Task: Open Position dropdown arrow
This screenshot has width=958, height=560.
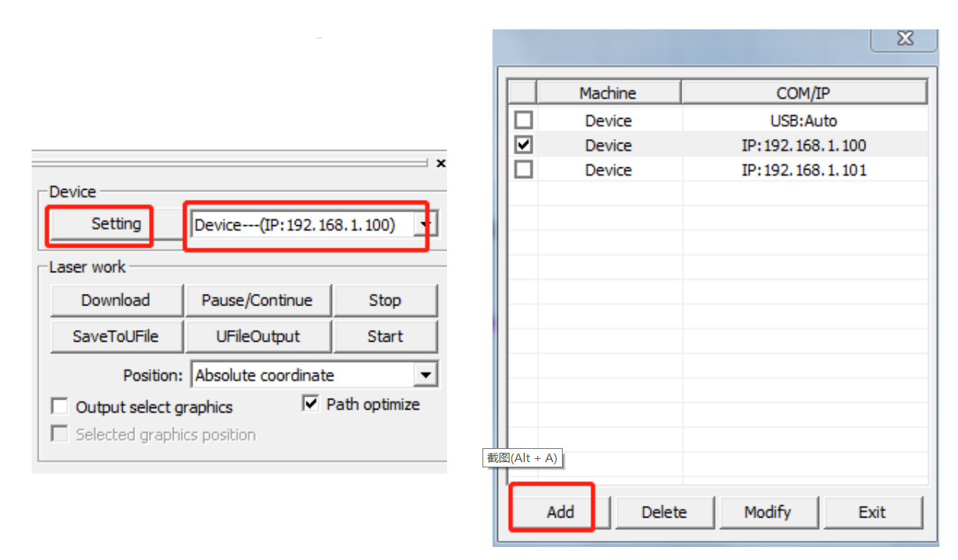Action: click(425, 376)
